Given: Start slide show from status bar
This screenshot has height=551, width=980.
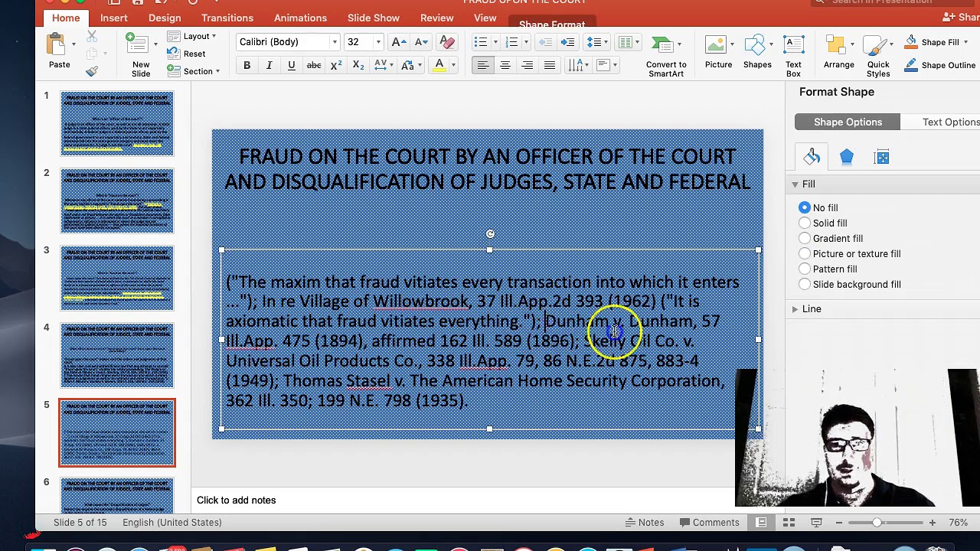Looking at the screenshot, I should coord(816,522).
